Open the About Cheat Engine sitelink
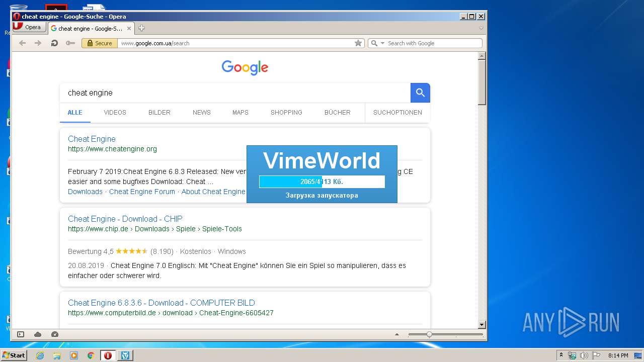This screenshot has height=362, width=644. click(x=213, y=192)
